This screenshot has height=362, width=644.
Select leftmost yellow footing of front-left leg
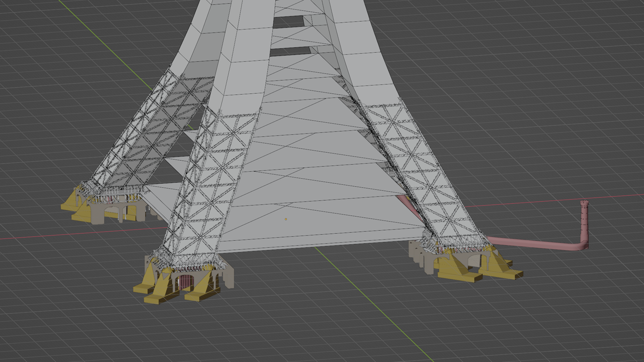pyautogui.click(x=143, y=287)
